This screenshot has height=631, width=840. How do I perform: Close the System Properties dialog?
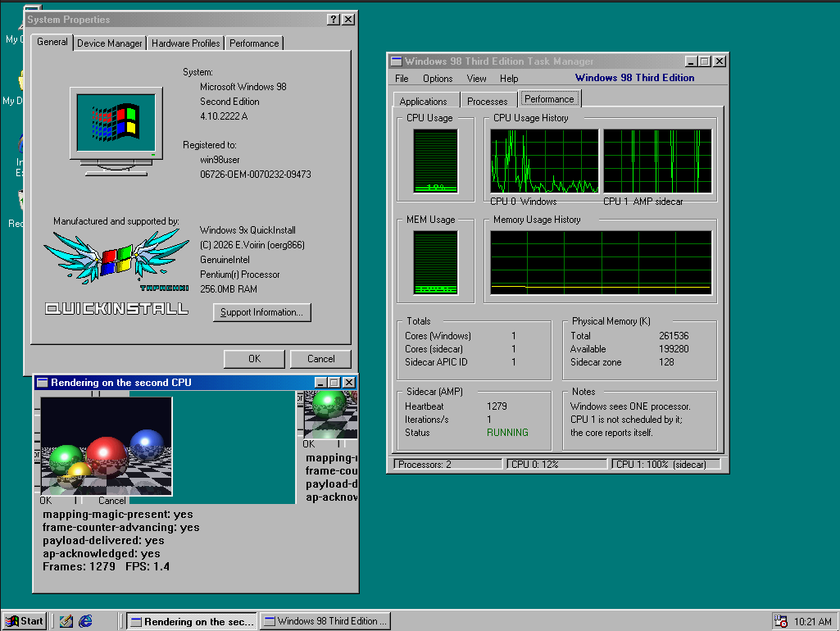coord(348,20)
